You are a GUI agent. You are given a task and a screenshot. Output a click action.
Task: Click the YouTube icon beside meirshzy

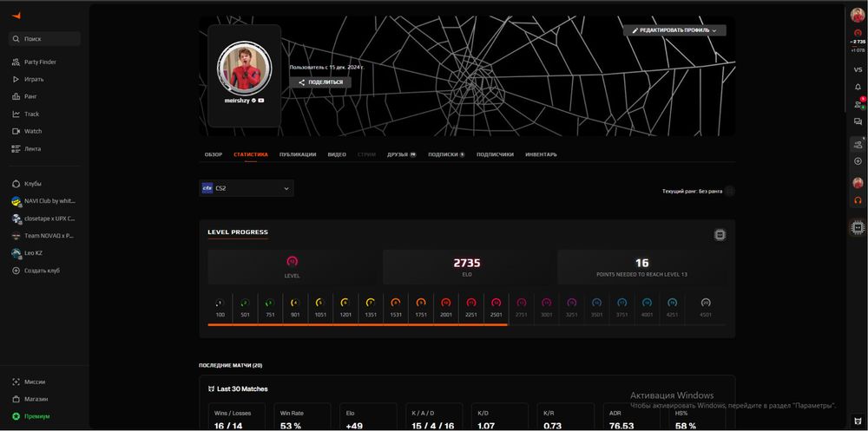[x=260, y=101]
